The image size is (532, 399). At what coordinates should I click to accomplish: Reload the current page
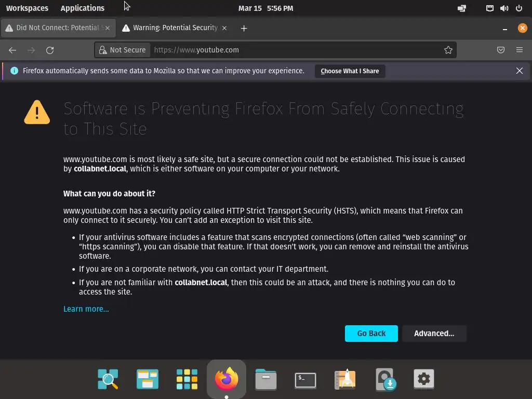(50, 50)
